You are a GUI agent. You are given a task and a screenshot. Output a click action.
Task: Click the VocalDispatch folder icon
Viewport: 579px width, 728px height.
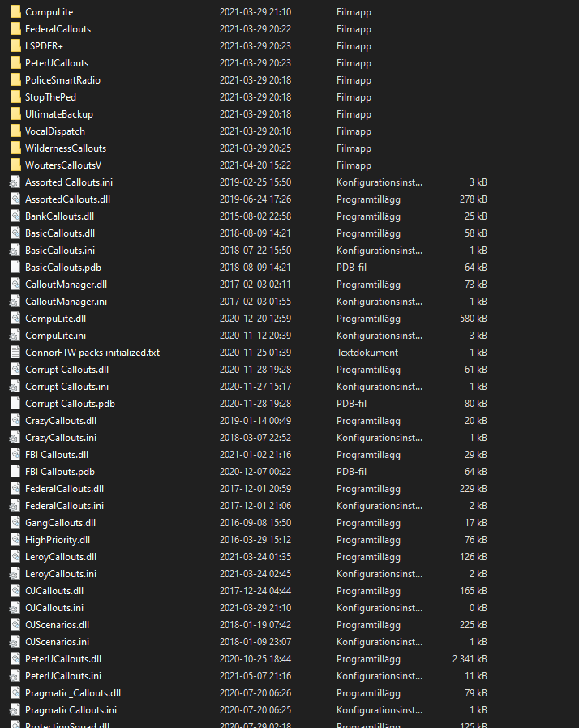15,131
